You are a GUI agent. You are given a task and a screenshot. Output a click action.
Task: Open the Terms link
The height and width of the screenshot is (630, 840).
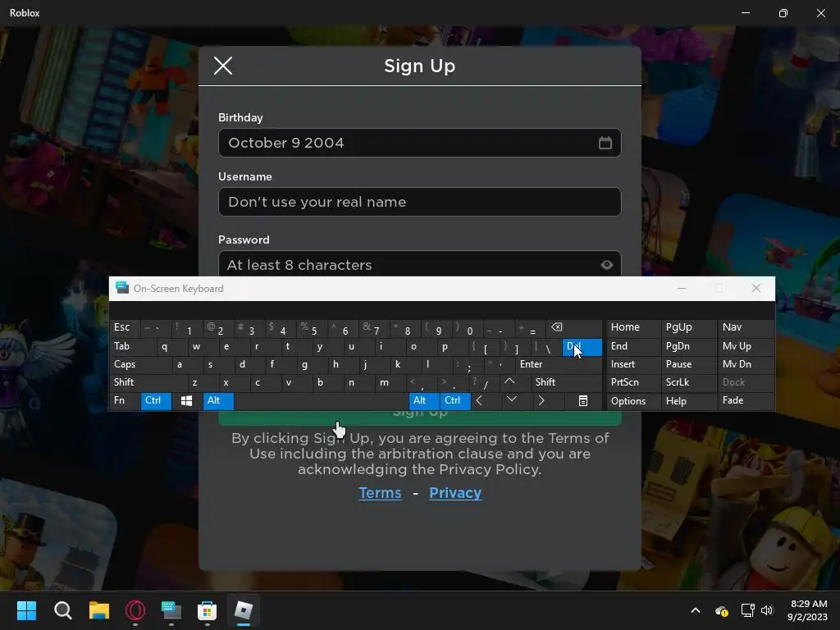pos(380,493)
